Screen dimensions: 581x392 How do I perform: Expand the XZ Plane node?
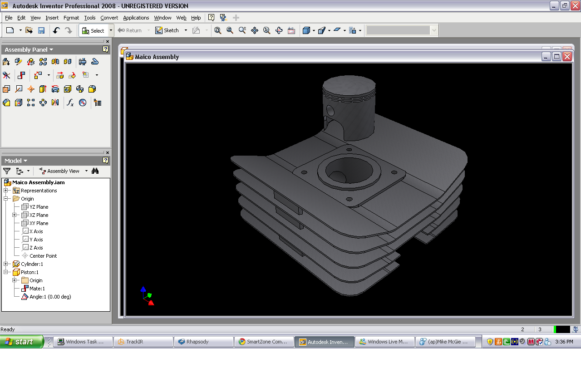[x=15, y=215]
